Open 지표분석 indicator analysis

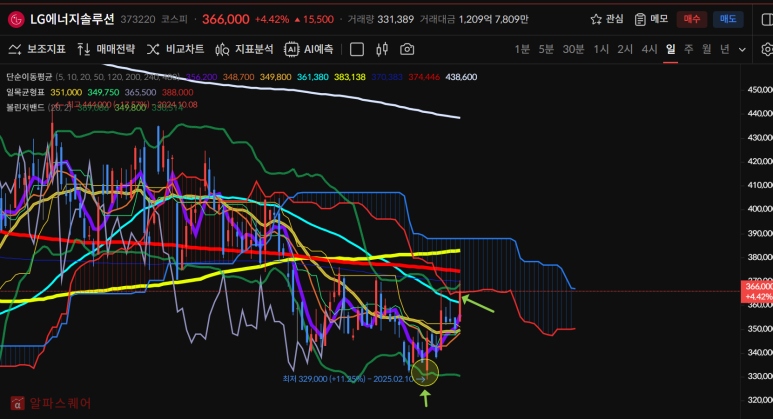pos(244,49)
